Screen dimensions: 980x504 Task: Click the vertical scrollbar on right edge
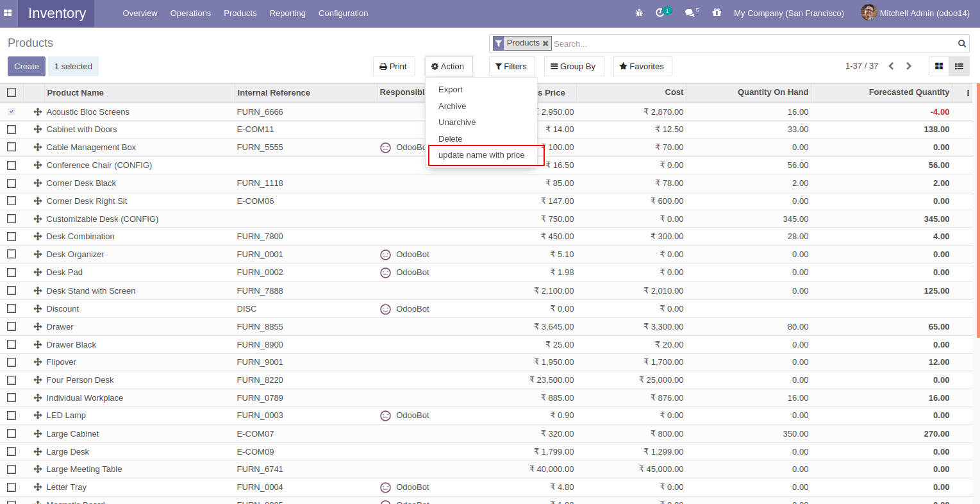977,210
